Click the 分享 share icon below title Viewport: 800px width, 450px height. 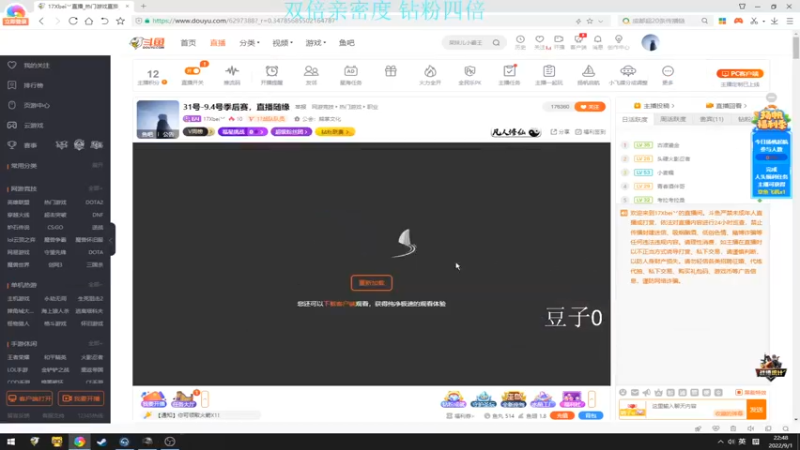click(560, 132)
